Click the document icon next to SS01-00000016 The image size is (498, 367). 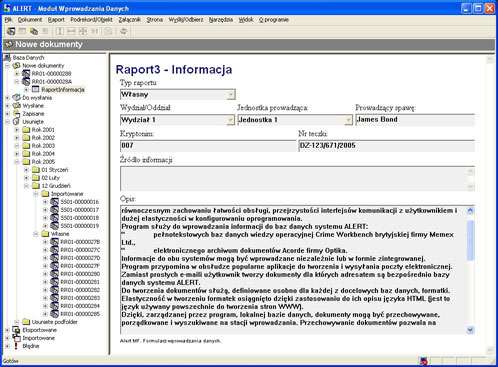click(x=55, y=202)
